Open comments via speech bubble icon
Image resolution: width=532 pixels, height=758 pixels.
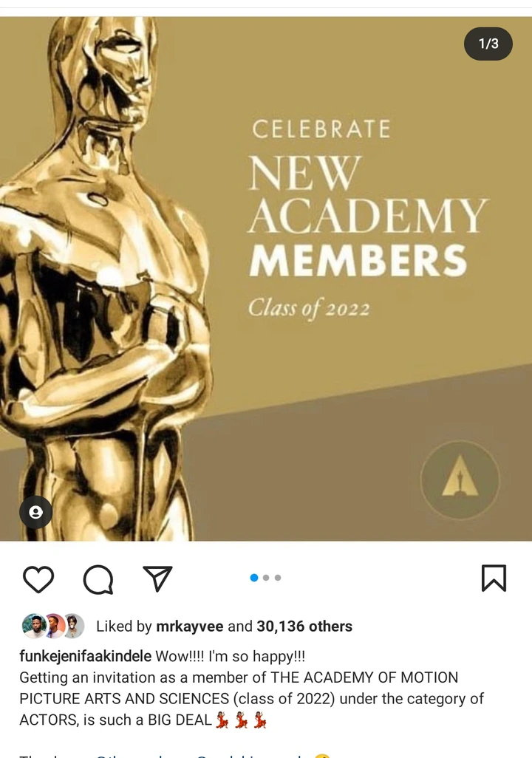coord(98,579)
